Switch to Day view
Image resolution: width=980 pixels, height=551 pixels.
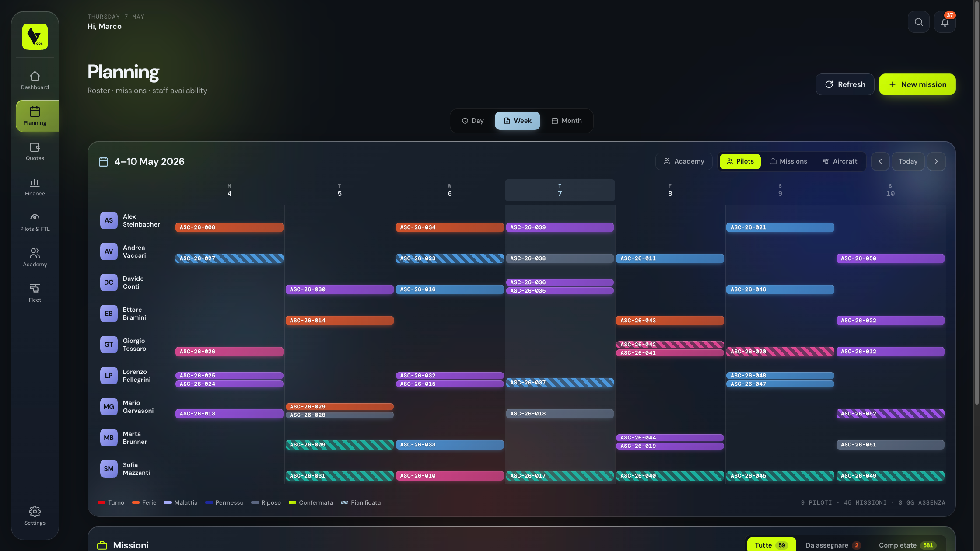[473, 121]
